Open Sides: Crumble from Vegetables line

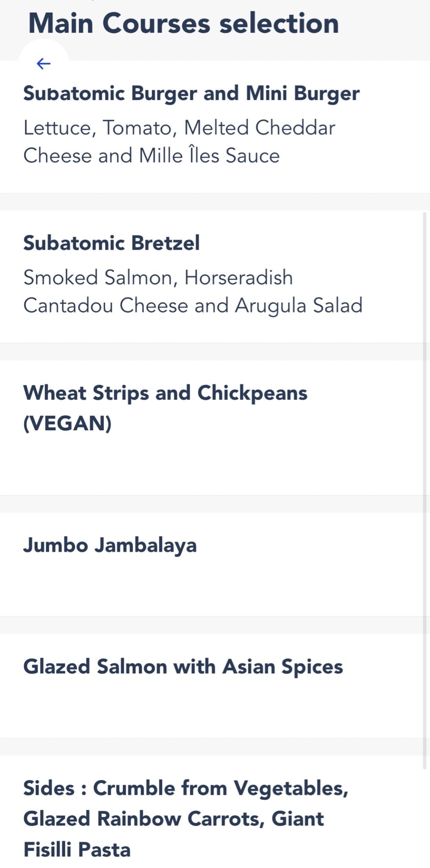(x=186, y=788)
